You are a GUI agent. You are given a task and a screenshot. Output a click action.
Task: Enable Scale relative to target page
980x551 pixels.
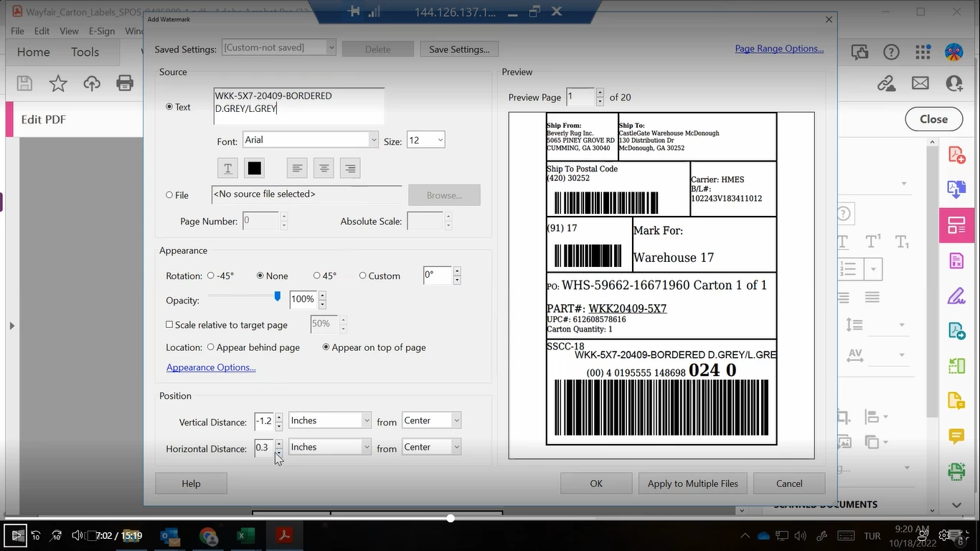pyautogui.click(x=169, y=324)
